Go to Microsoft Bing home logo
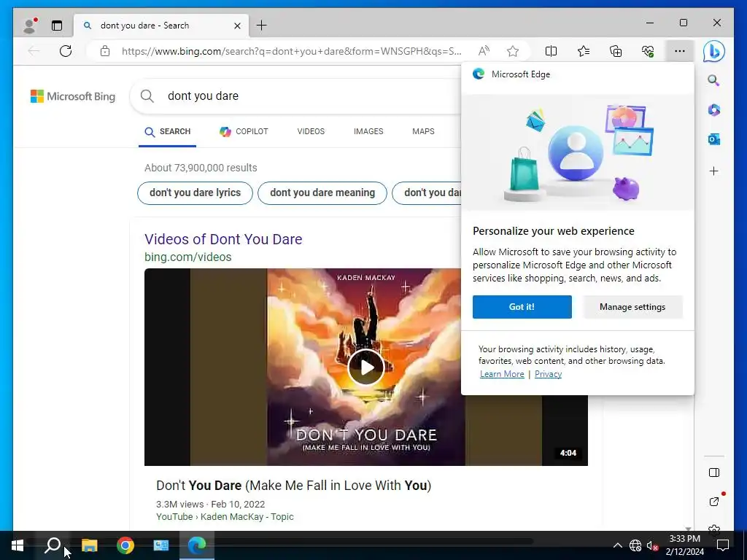Image resolution: width=747 pixels, height=560 pixels. coord(73,96)
